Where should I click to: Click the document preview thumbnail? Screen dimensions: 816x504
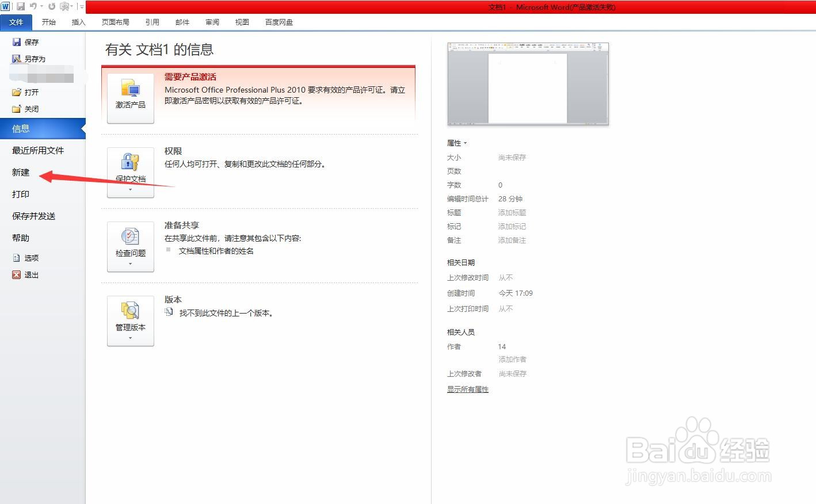click(x=528, y=83)
